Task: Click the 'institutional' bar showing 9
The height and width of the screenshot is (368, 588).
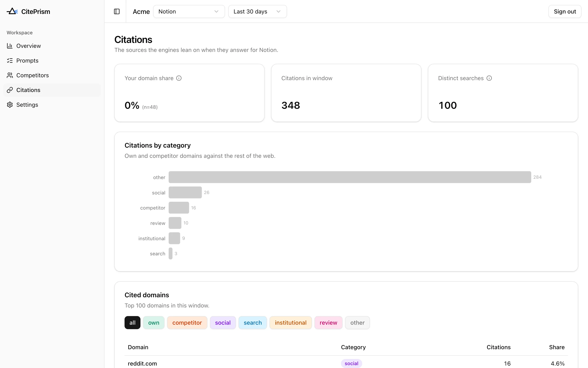Action: click(174, 238)
